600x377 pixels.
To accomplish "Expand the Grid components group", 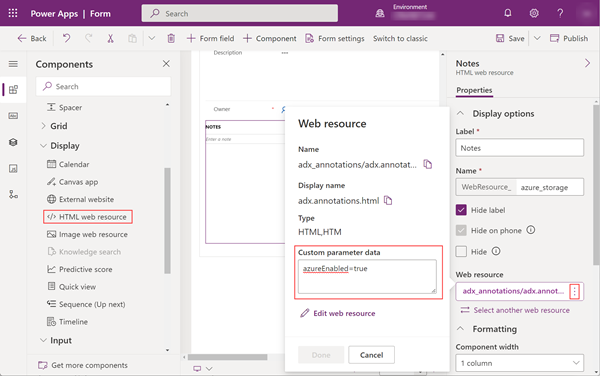I will (43, 126).
